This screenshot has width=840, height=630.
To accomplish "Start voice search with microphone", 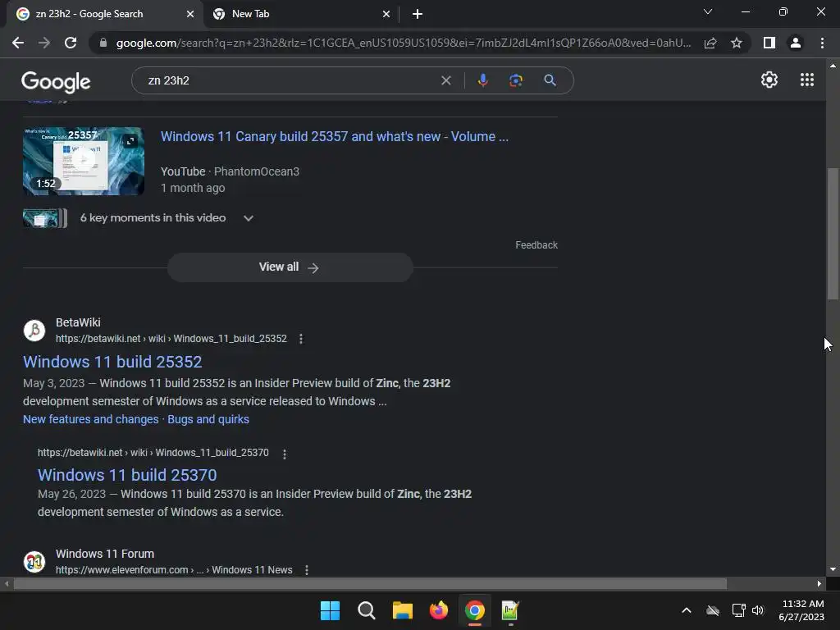I will [482, 80].
